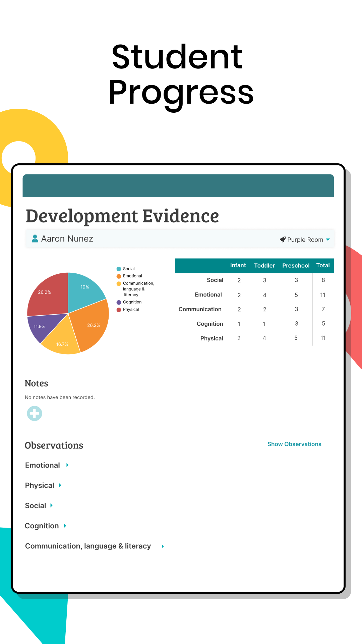Expand the Physical observations arrow
Screen dimensions: 362x644
click(60, 485)
